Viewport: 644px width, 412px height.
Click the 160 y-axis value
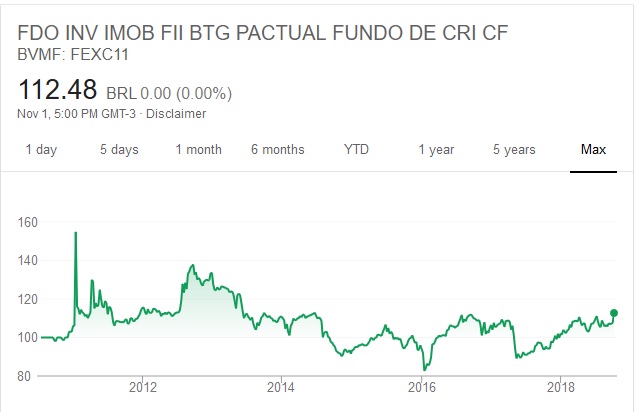coord(30,222)
